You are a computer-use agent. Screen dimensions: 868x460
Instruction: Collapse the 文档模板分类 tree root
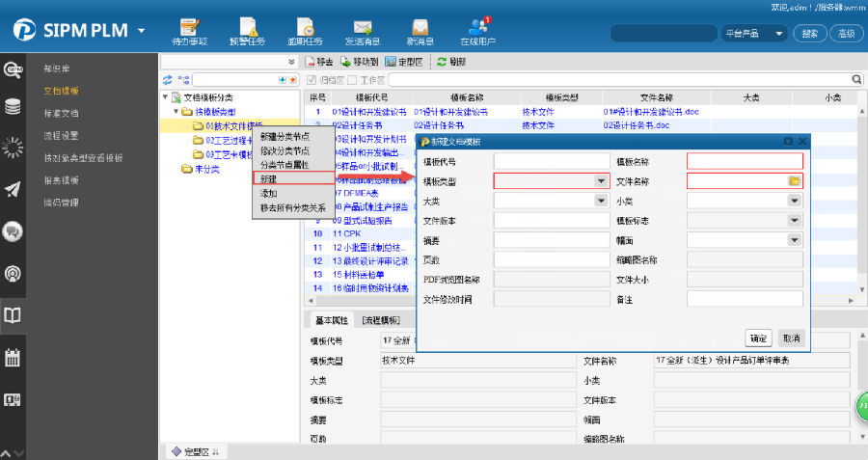click(x=165, y=97)
